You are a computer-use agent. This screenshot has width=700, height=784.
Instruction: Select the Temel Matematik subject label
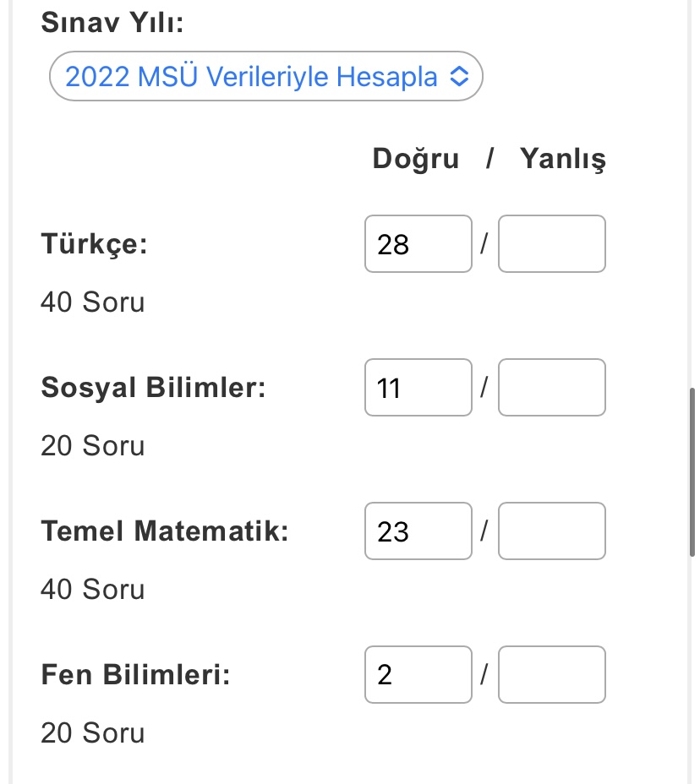(x=165, y=531)
